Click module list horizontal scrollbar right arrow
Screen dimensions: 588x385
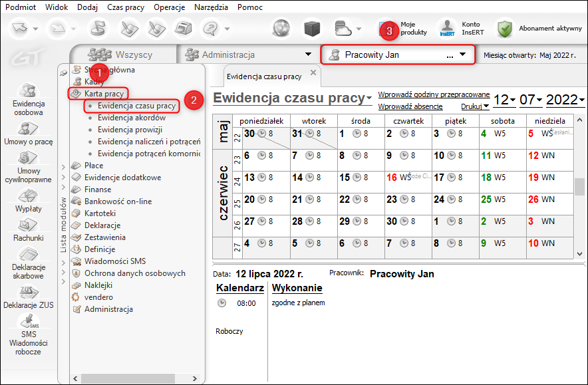pos(195,378)
